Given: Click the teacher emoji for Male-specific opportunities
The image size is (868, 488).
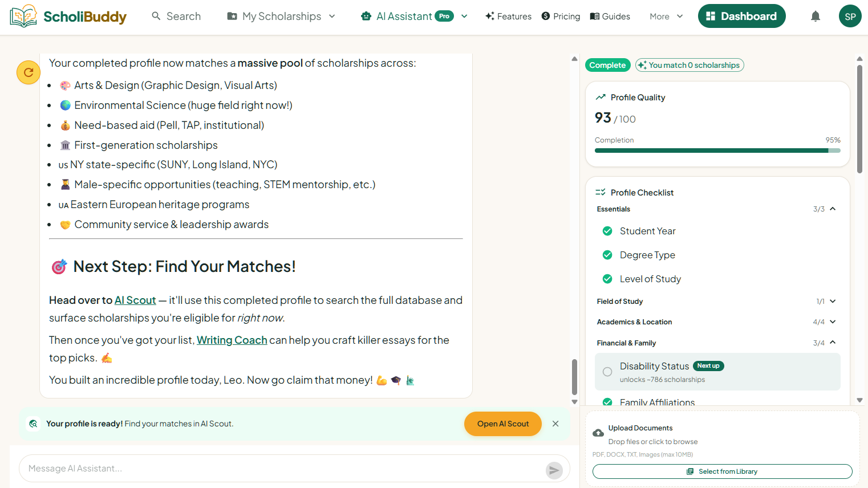Looking at the screenshot, I should (66, 185).
